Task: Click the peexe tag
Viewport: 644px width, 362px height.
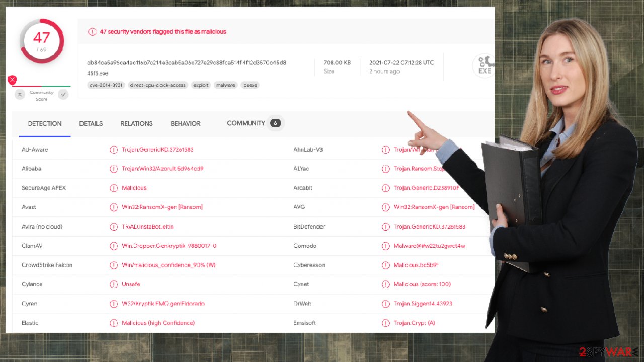Action: 250,85
